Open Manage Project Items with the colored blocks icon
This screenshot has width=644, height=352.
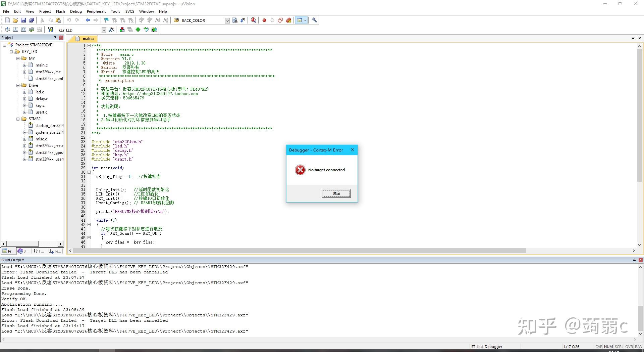click(x=122, y=30)
